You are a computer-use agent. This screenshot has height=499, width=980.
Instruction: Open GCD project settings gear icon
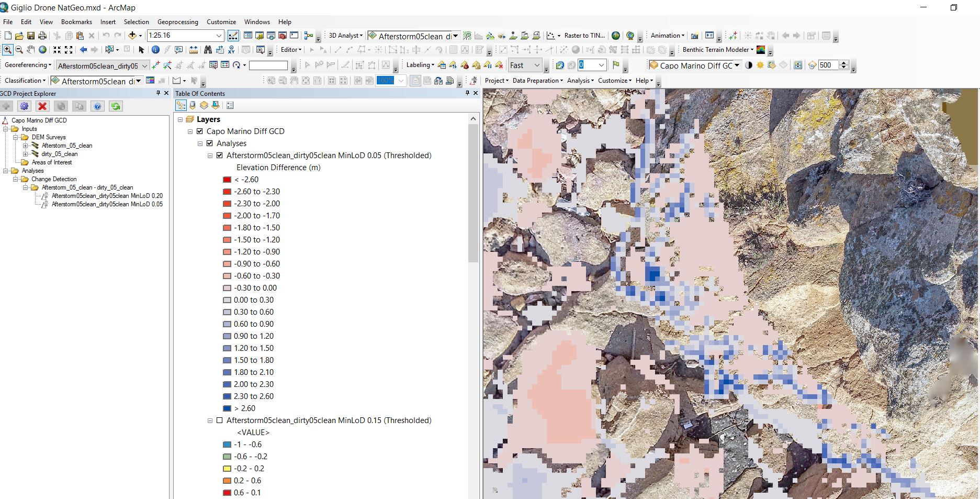(x=24, y=106)
